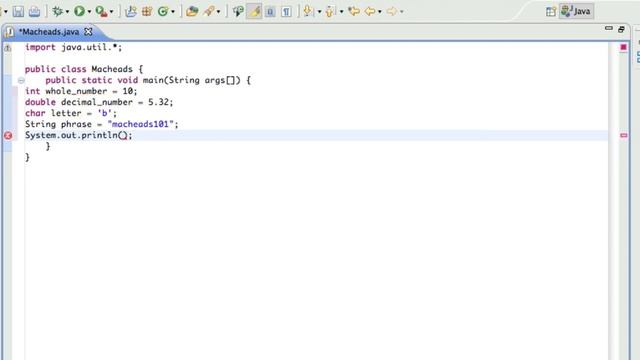Click the 'int whole_number = 10;' line
Viewport: 640px width, 360px height.
coord(81,91)
